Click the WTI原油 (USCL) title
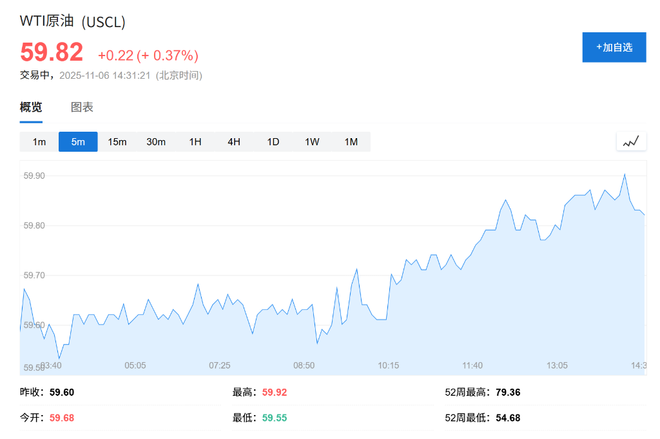Image resolution: width=660 pixels, height=439 pixels. (73, 21)
